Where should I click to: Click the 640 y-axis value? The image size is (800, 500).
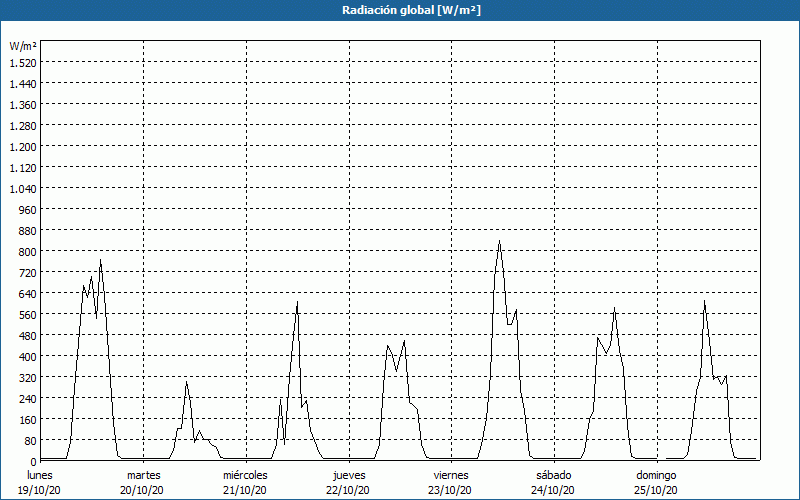tap(28, 293)
